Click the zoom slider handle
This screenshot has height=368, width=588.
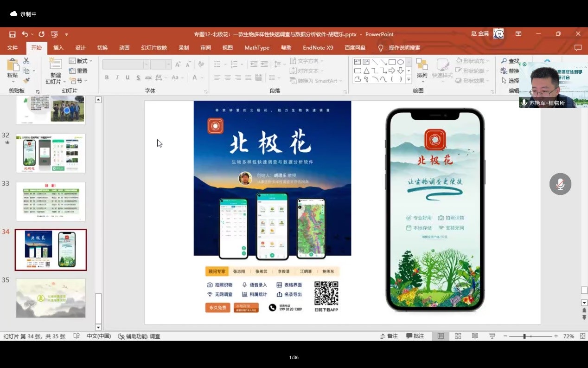click(x=524, y=336)
